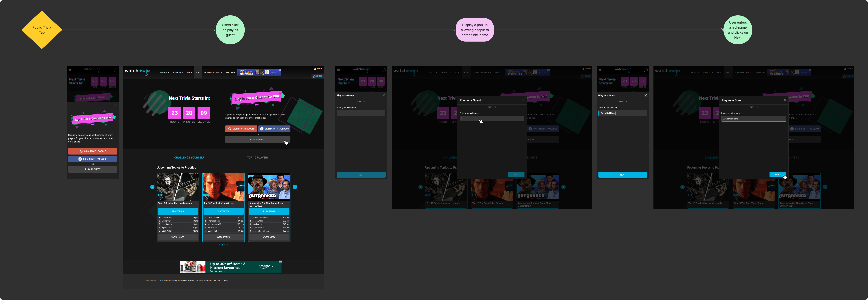Click 'bobbylashley18' leaderboard row
This screenshot has height=300, width=868.
[x=224, y=224]
